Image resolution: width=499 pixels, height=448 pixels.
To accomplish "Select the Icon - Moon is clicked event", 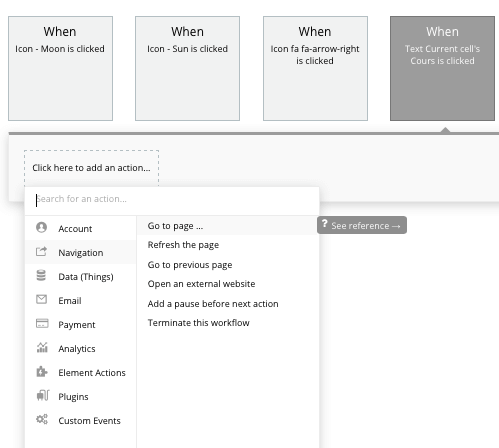I will coord(60,68).
